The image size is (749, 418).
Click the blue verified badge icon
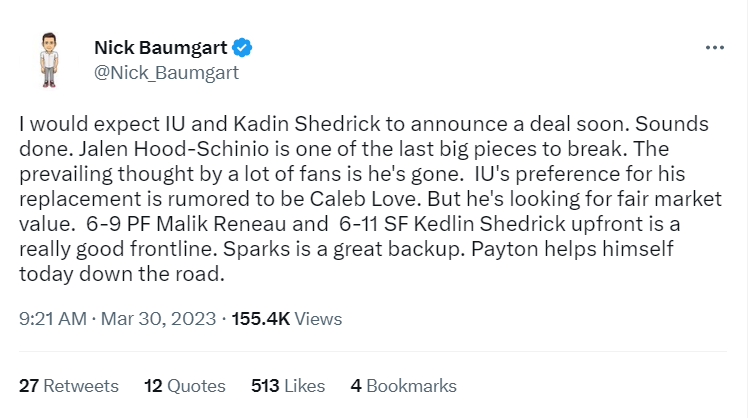242,47
